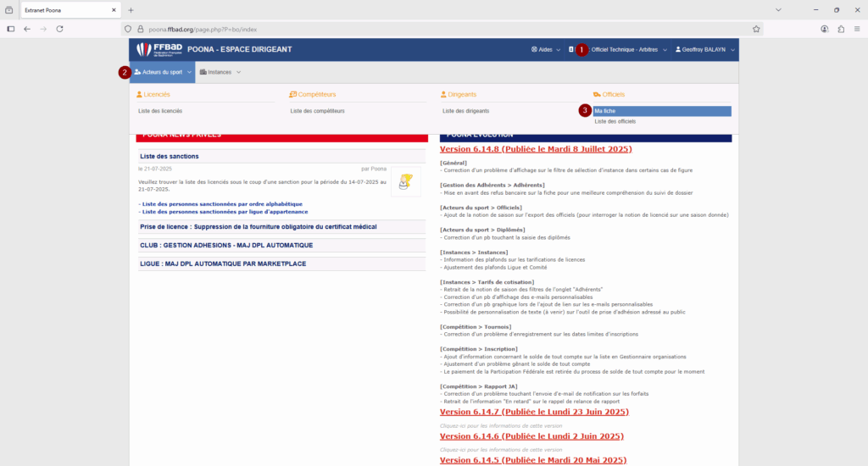This screenshot has height=466, width=868.
Task: Expand the Officiel Technique - Arbitres profile dropdown
Action: (x=665, y=50)
